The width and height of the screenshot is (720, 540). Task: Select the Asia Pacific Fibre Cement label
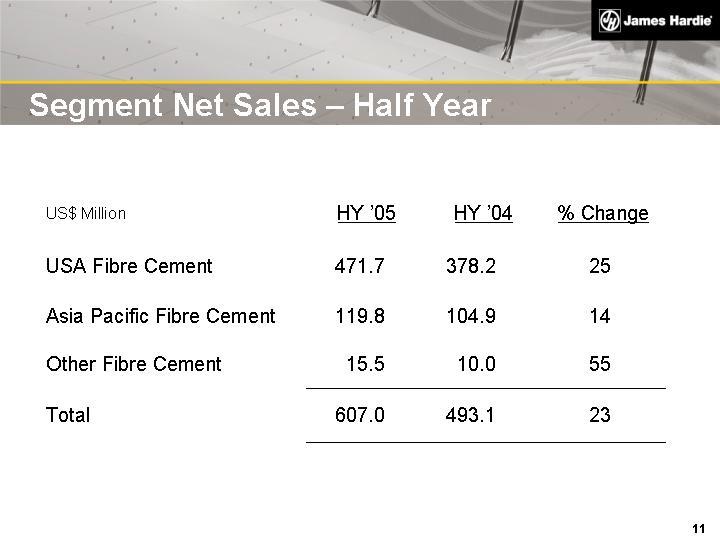point(160,316)
